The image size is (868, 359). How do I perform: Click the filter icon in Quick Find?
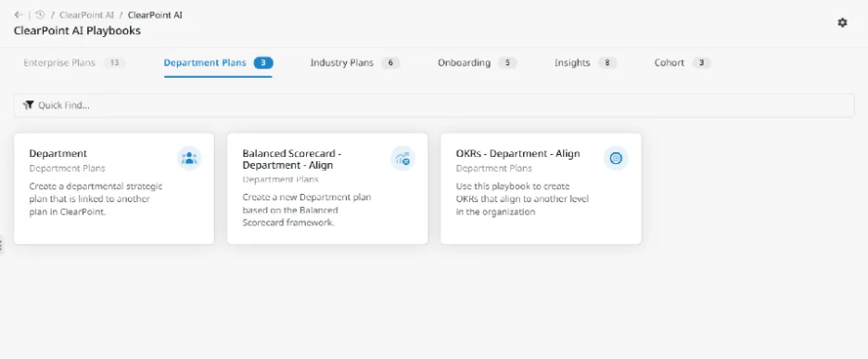[x=28, y=105]
